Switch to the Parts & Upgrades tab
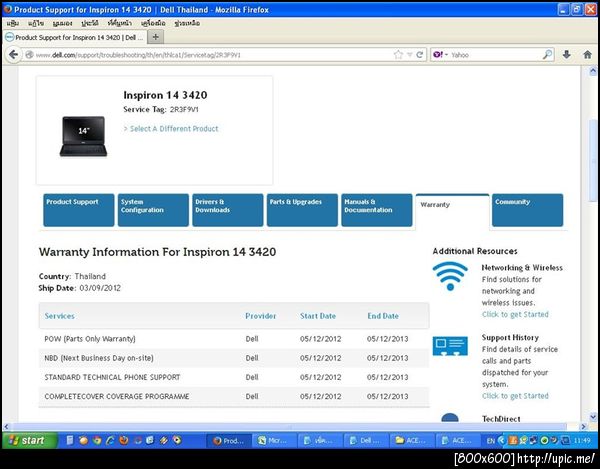Viewport: 600px width, 469px height. [302, 210]
